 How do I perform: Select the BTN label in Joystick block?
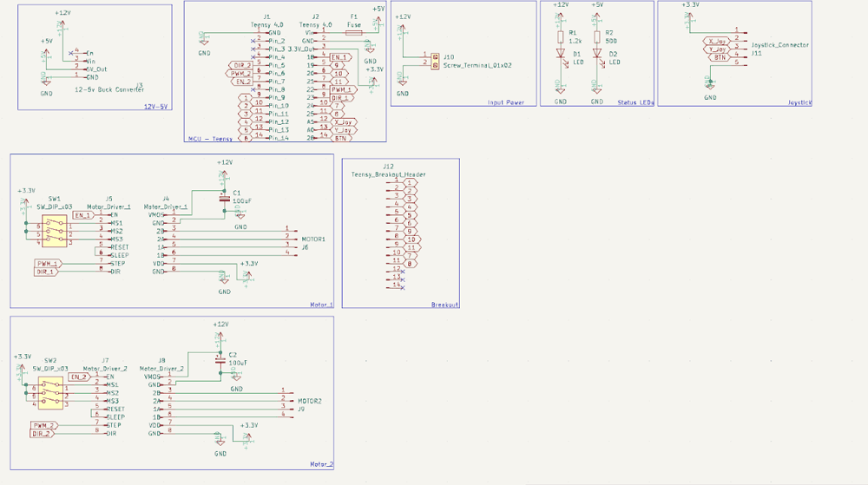[719, 57]
